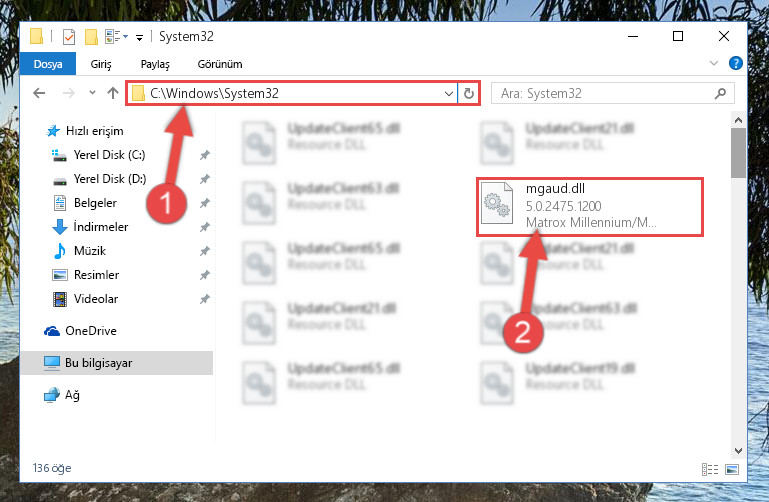Select Yerel Disk (C:) in sidebar
Screen dimensions: 769x502
pyautogui.click(x=109, y=155)
